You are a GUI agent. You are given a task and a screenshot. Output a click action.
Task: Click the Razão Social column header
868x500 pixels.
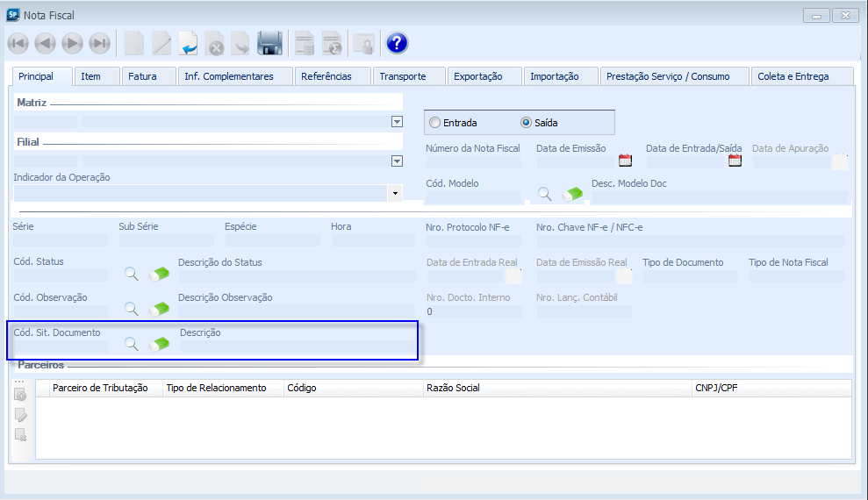point(453,388)
